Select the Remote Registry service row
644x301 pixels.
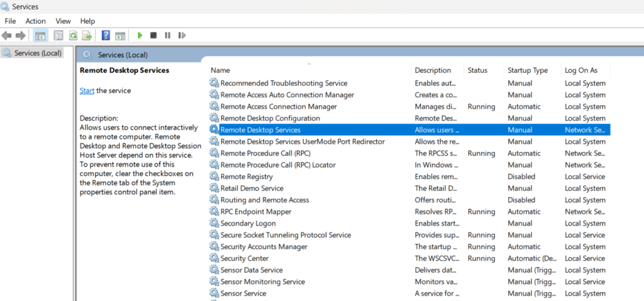pyautogui.click(x=247, y=177)
